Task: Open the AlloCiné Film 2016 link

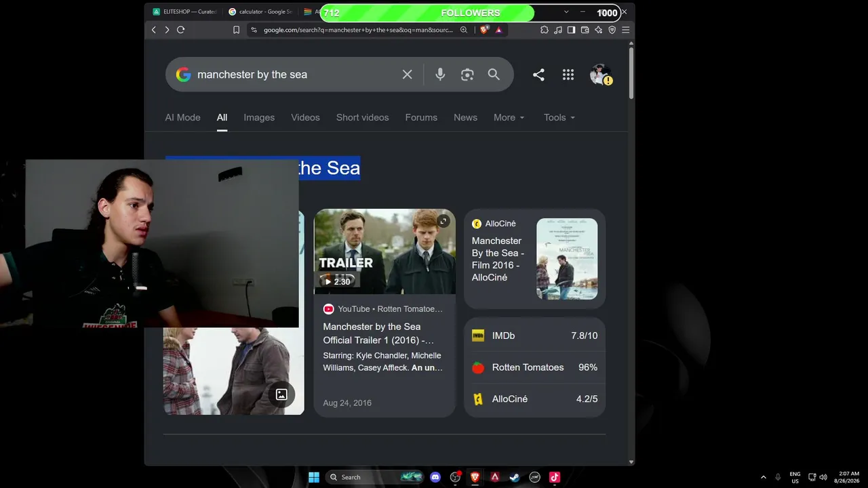Action: (498, 259)
